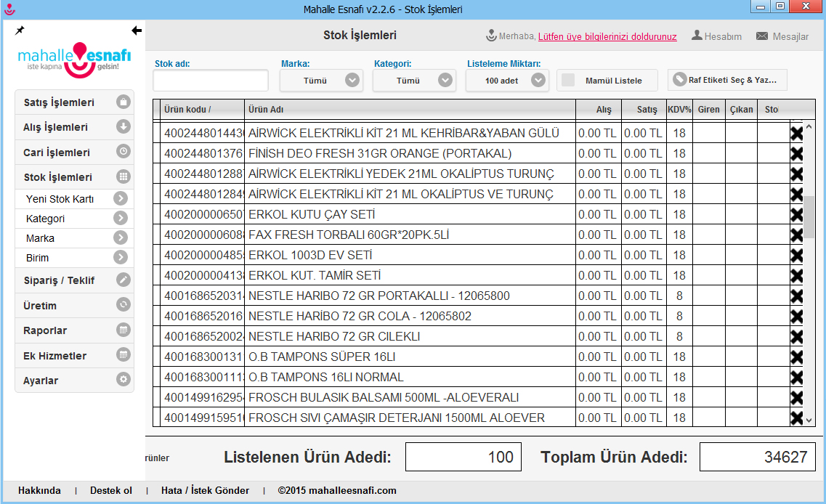Expand the Birim submenu arrow

point(121,257)
